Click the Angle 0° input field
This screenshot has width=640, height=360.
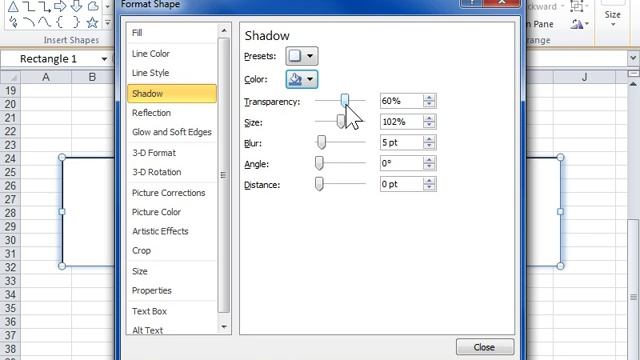click(401, 163)
